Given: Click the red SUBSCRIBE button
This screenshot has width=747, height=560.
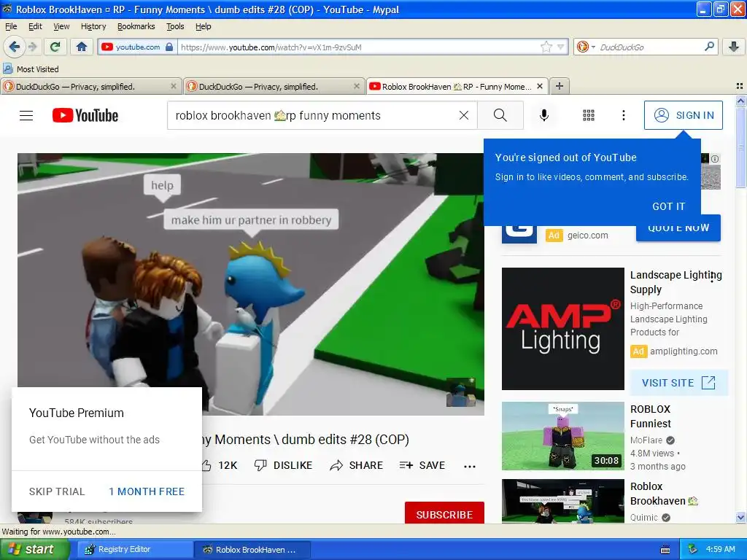Looking at the screenshot, I should coord(444,514).
